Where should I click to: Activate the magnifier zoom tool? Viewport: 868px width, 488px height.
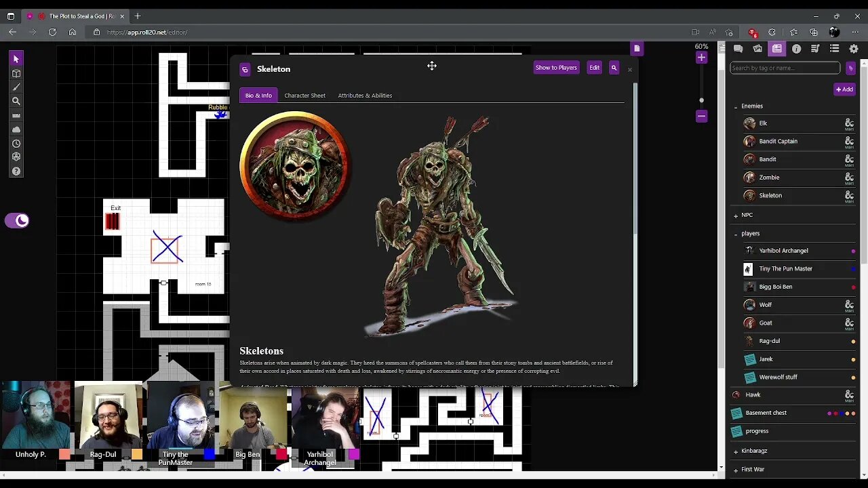(x=16, y=101)
